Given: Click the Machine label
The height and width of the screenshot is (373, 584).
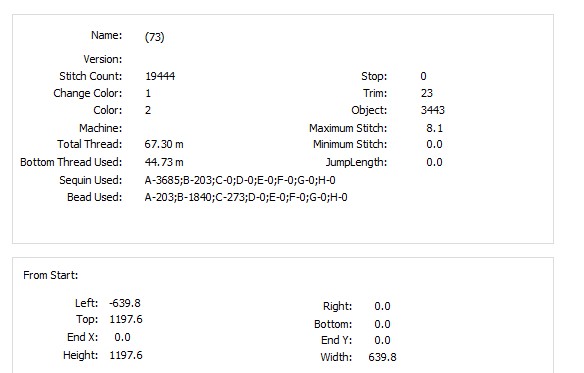Looking at the screenshot, I should pos(101,128).
